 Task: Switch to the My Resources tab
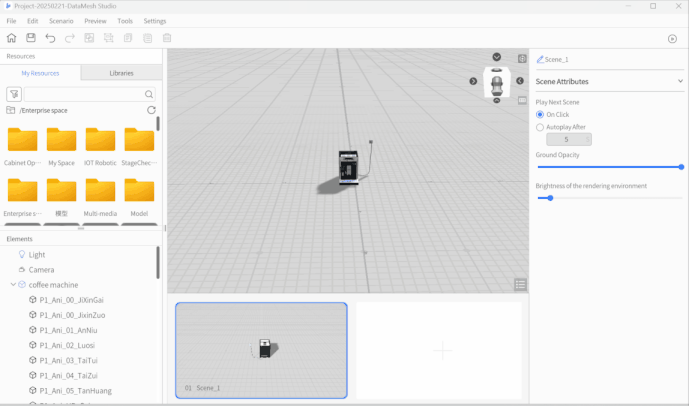point(40,73)
